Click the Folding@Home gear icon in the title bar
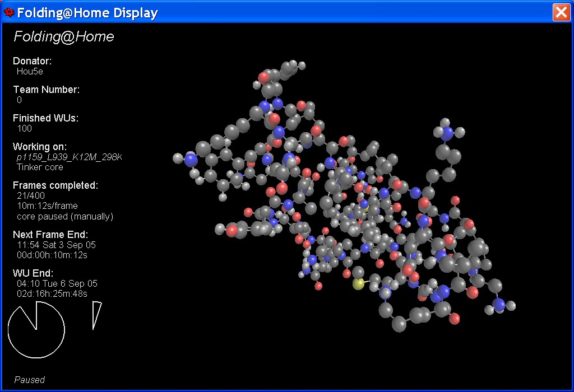The height and width of the screenshot is (392, 574). click(x=8, y=12)
